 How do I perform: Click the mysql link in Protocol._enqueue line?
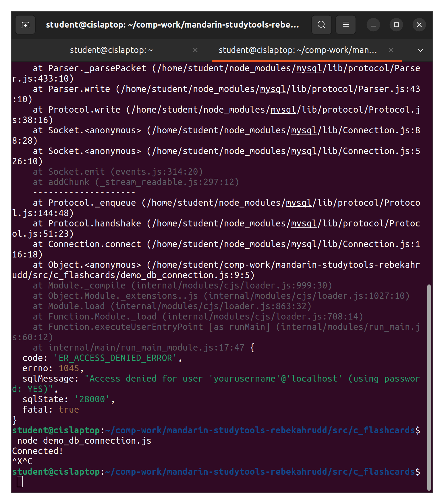(x=299, y=203)
